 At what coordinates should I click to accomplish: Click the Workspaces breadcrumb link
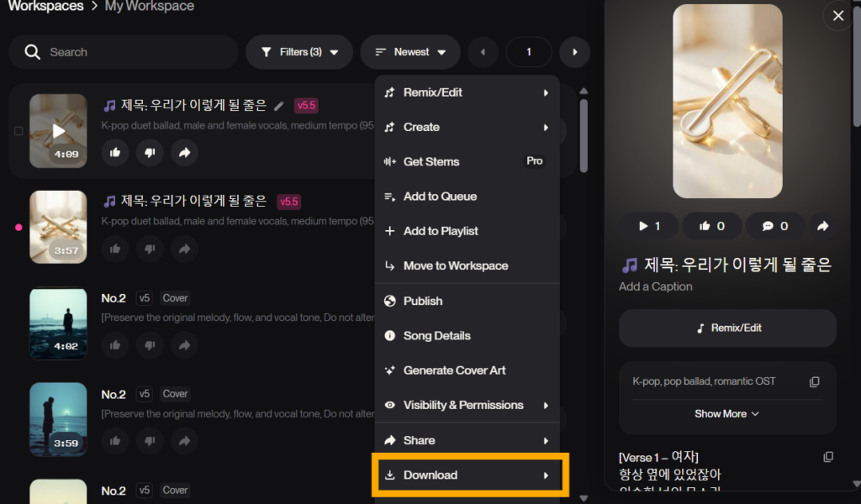click(45, 7)
